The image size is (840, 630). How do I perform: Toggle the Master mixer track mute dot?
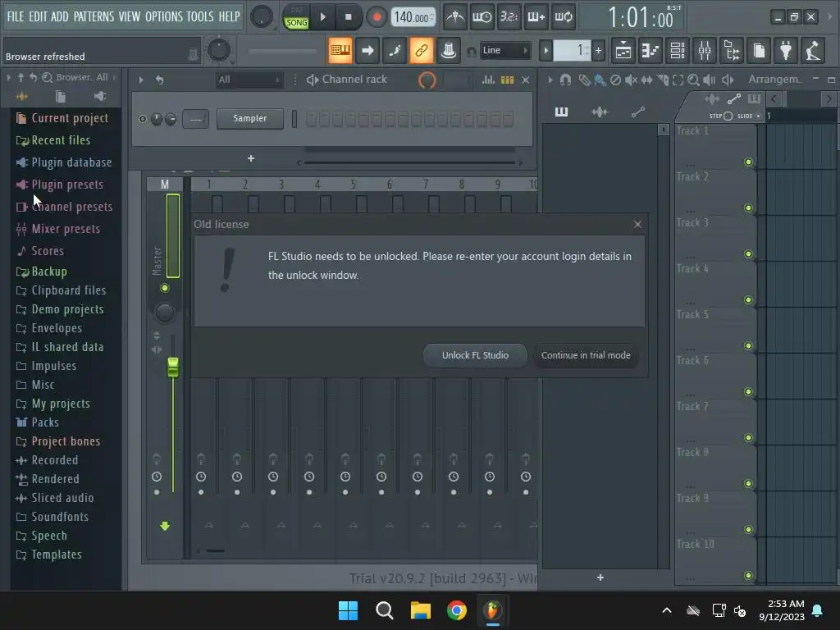(165, 288)
